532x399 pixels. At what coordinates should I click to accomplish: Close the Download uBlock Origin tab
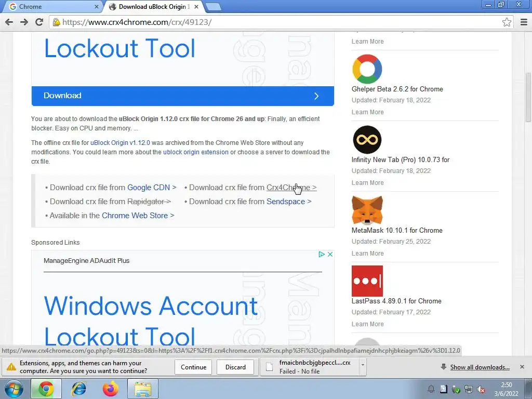pyautogui.click(x=196, y=7)
